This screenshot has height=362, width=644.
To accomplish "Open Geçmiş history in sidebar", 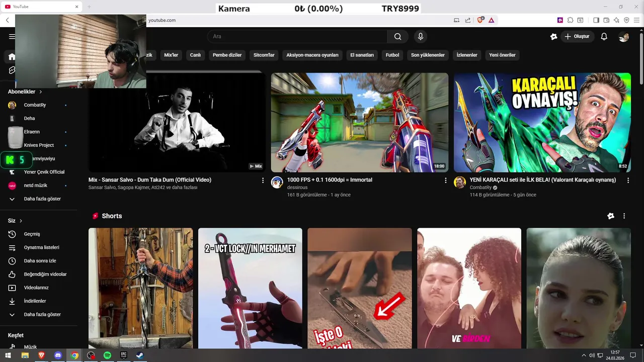I will [x=39, y=234].
